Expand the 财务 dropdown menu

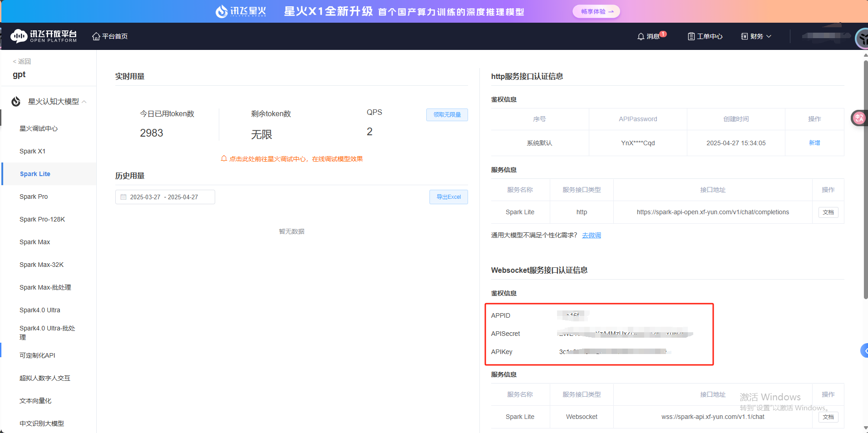(755, 36)
